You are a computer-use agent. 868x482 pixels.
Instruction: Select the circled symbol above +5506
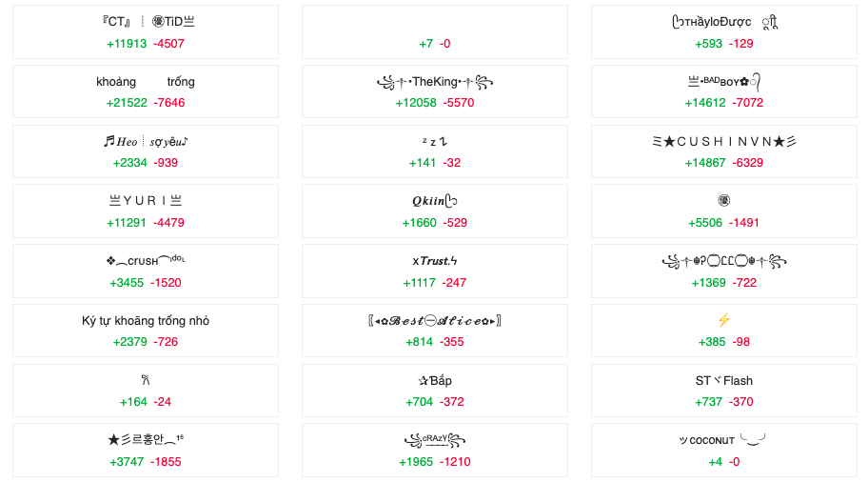(723, 201)
